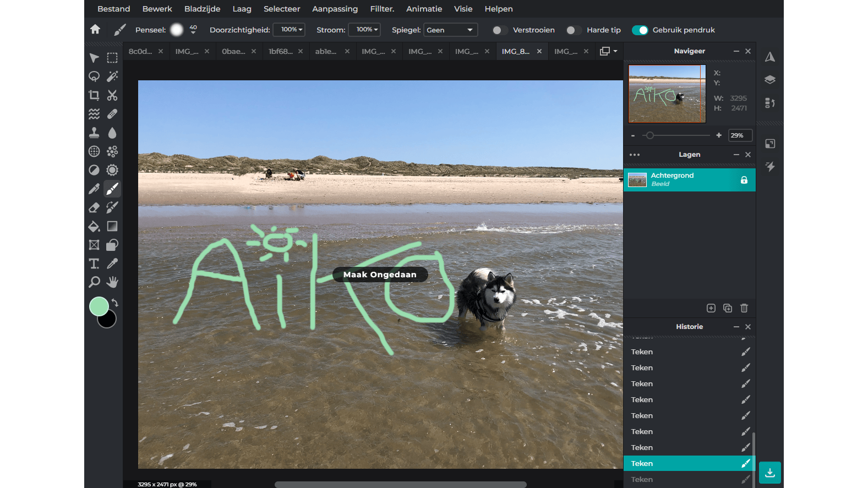
Task: Select the Color Replace brush tool
Action: click(112, 207)
